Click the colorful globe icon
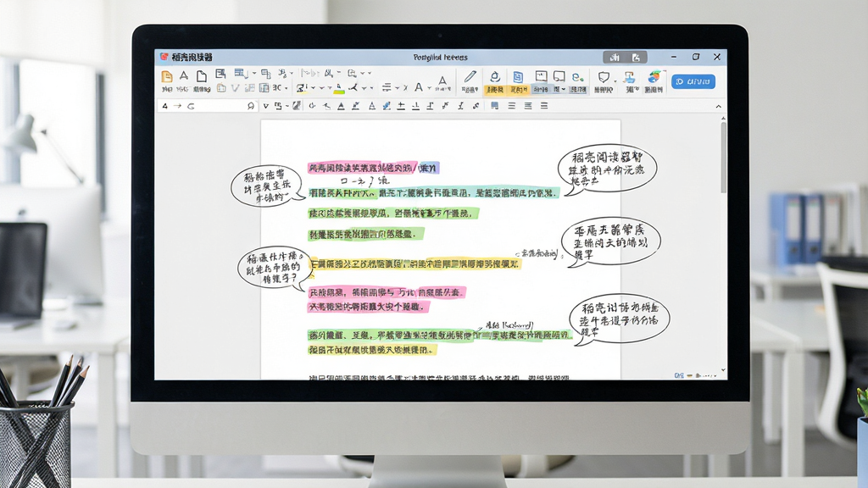Screen dimensions: 868x488 pyautogui.click(x=654, y=76)
